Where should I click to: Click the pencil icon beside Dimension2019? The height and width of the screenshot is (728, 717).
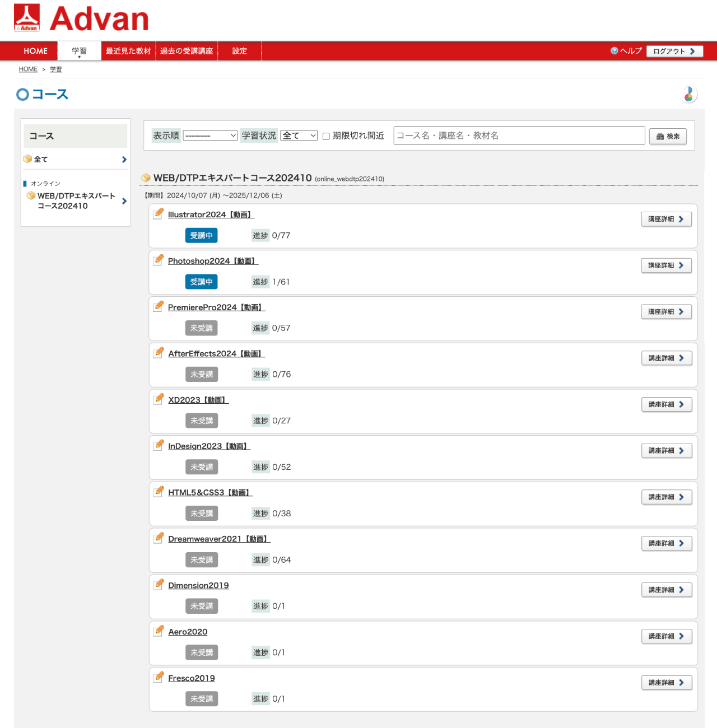click(x=159, y=585)
